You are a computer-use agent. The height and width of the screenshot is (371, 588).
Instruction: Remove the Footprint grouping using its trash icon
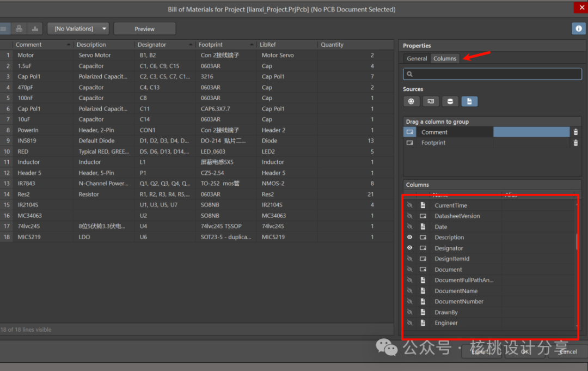pos(575,143)
